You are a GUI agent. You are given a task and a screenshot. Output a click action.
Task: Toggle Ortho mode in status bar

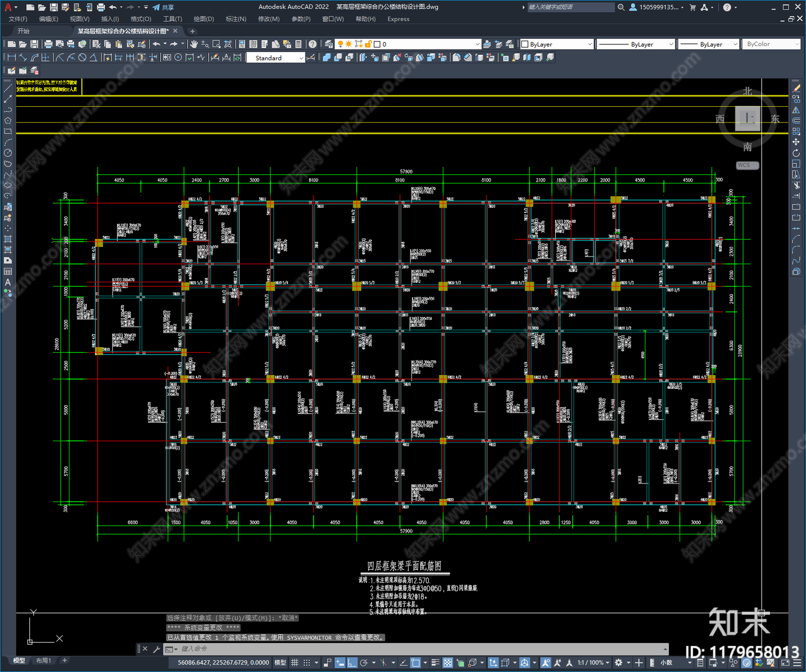tap(352, 662)
